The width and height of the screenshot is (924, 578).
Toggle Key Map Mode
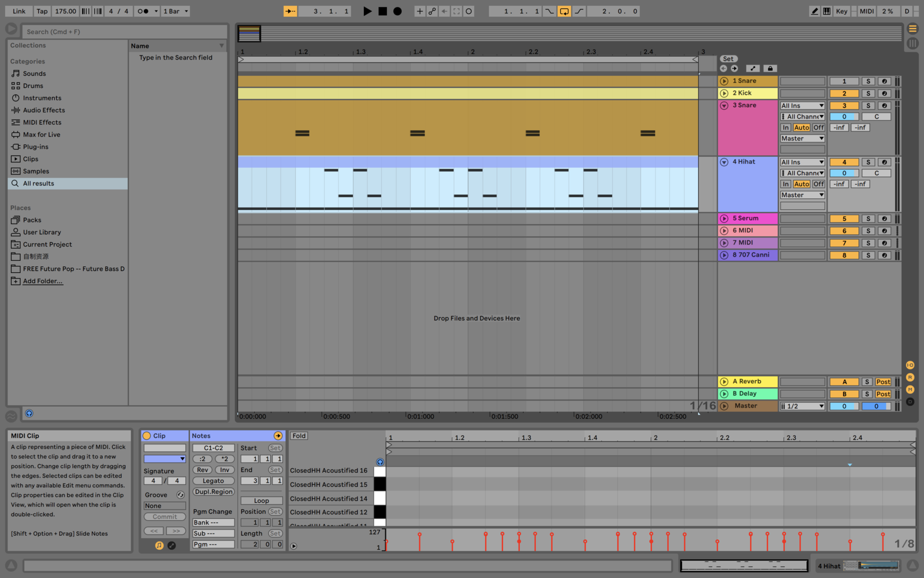pos(841,11)
